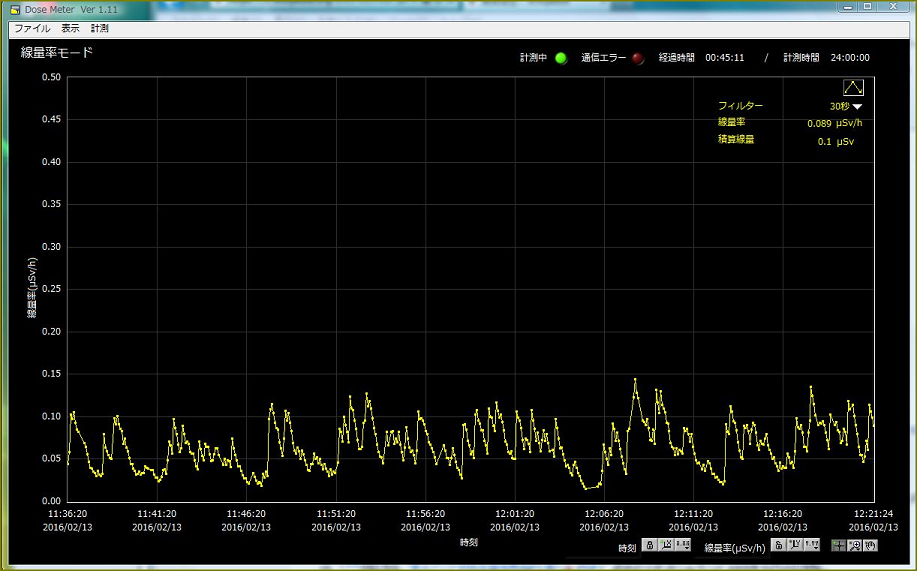Click the plot line style icon
Viewport: 917px width, 571px height.
point(853,88)
